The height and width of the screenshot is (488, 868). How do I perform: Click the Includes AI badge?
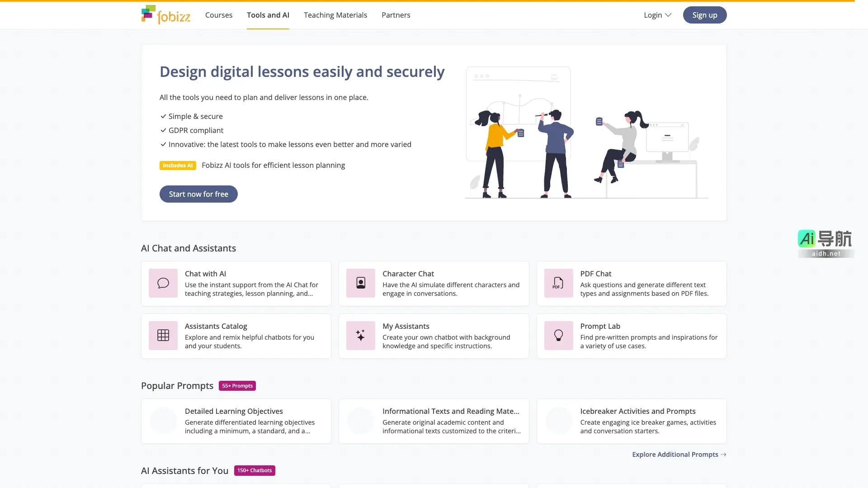tap(178, 165)
